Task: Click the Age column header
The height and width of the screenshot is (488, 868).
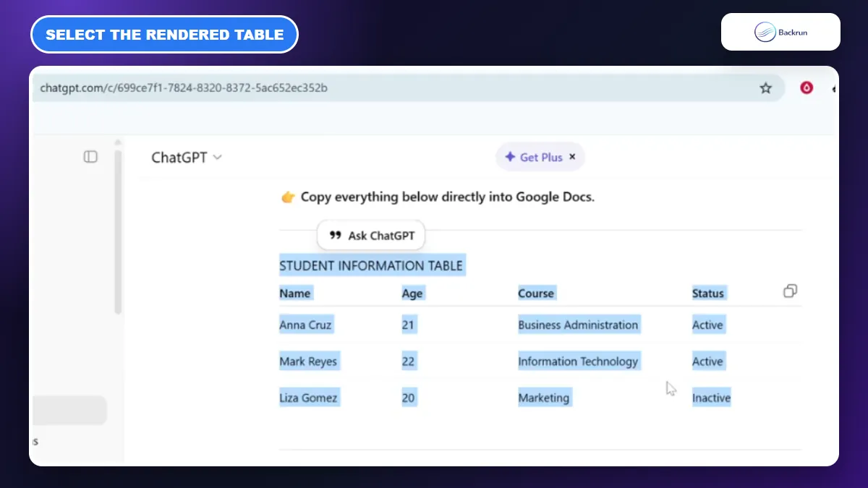Action: [x=412, y=294]
